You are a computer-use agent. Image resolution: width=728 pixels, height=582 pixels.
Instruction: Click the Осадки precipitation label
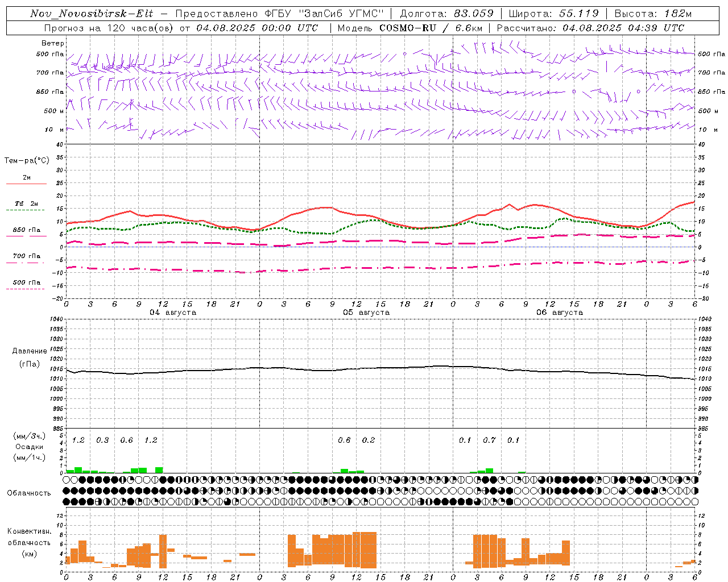30,447
